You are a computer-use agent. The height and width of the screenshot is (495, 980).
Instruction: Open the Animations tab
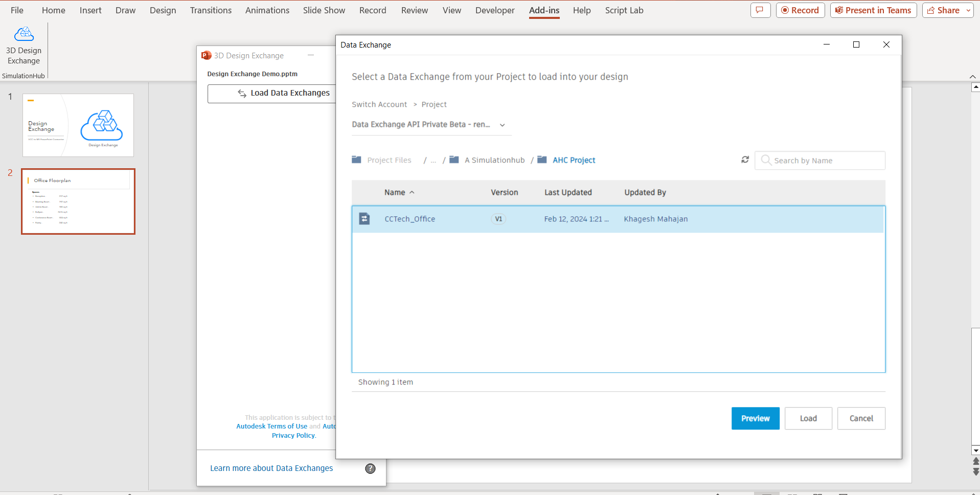267,10
